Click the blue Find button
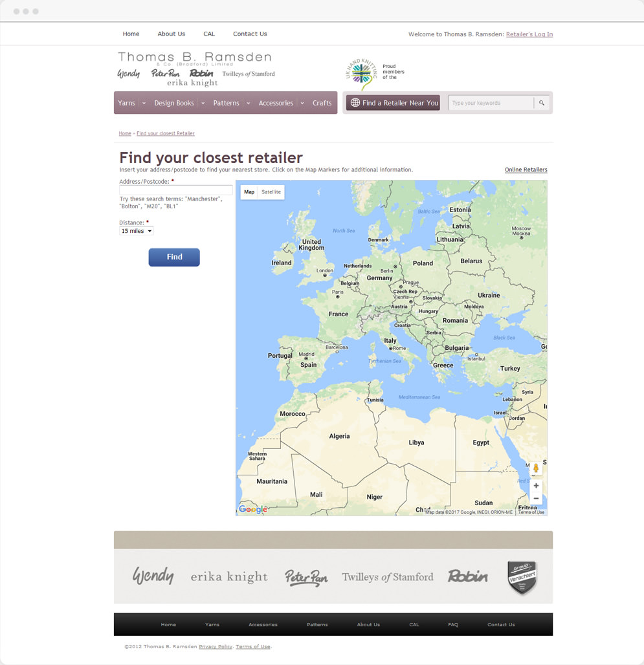Image resolution: width=644 pixels, height=665 pixels. 174,257
